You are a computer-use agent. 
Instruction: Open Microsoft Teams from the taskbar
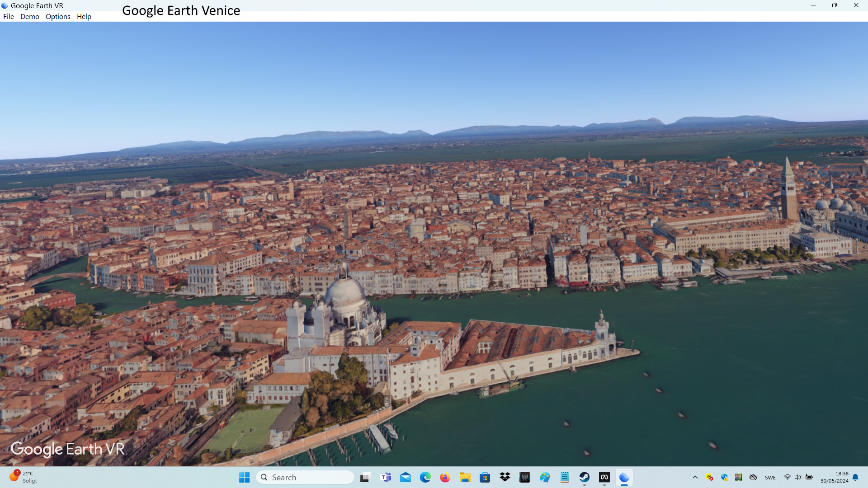[386, 477]
